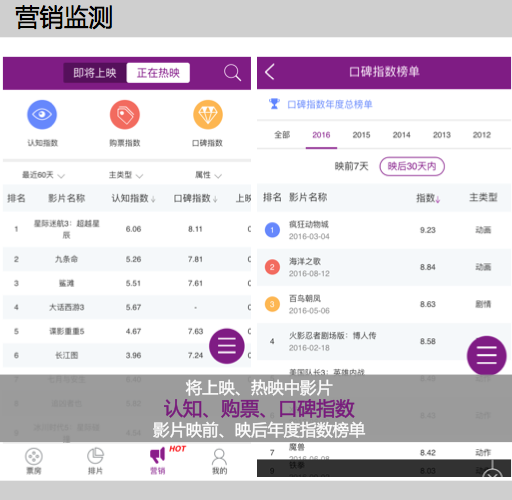Open the purple floating menu on right screen
This screenshot has width=512, height=500.
tap(487, 355)
